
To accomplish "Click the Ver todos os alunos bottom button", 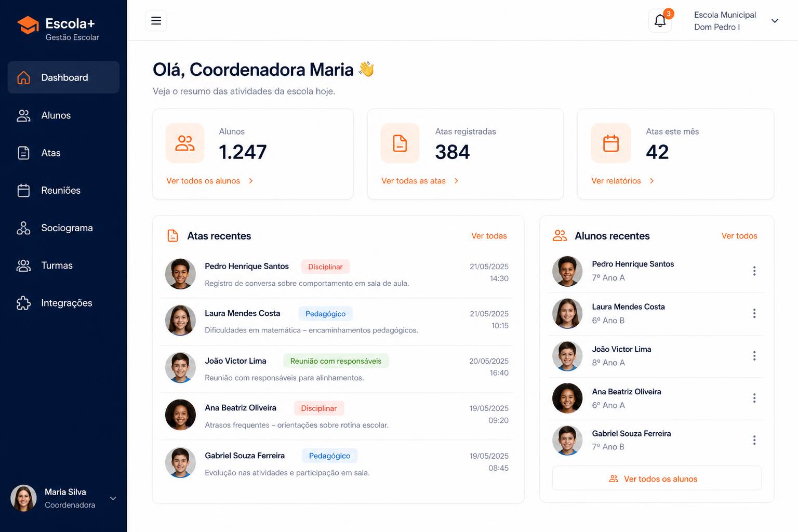I will click(657, 478).
